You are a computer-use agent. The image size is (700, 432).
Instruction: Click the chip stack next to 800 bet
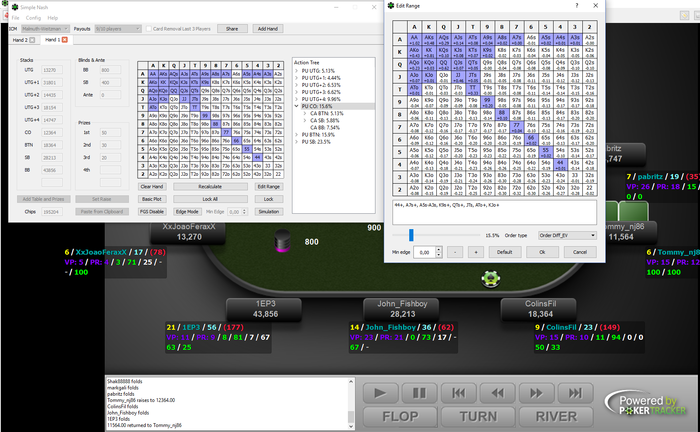pyautogui.click(x=282, y=240)
